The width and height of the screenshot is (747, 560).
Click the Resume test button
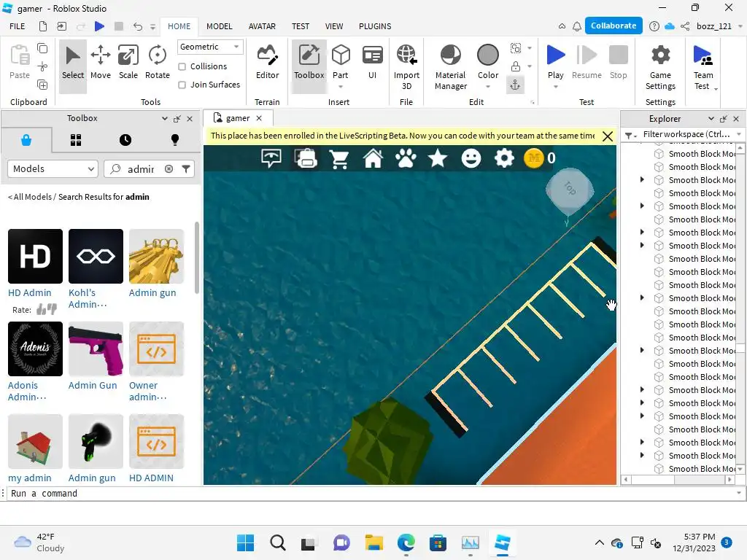point(587,63)
